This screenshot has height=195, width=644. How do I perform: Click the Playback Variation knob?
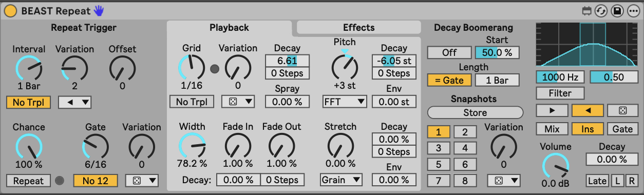(238, 67)
